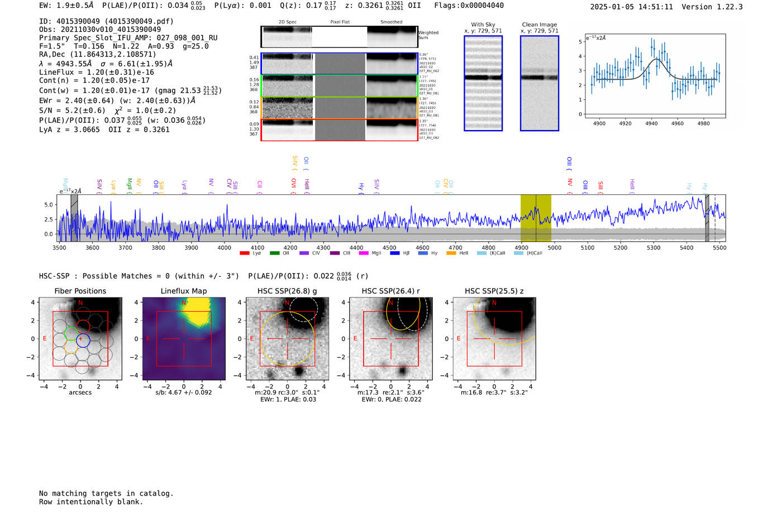
Task: Click the dark purple CIII legend swatch
Action: point(335,253)
